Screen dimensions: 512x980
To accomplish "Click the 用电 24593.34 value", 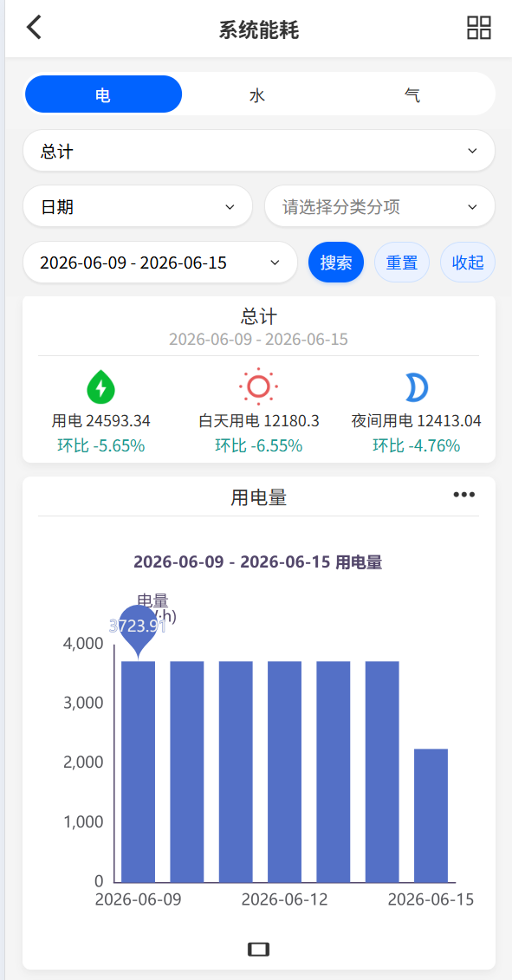I will [x=100, y=421].
